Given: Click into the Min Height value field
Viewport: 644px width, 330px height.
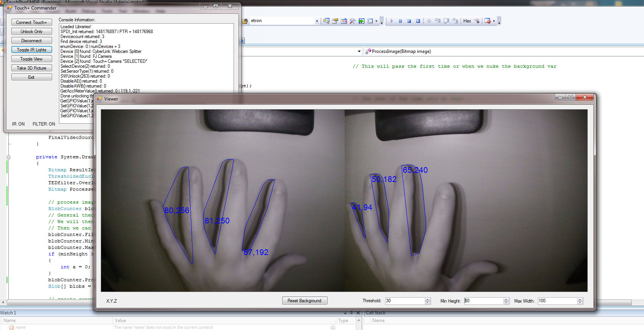Looking at the screenshot, I should point(483,301).
